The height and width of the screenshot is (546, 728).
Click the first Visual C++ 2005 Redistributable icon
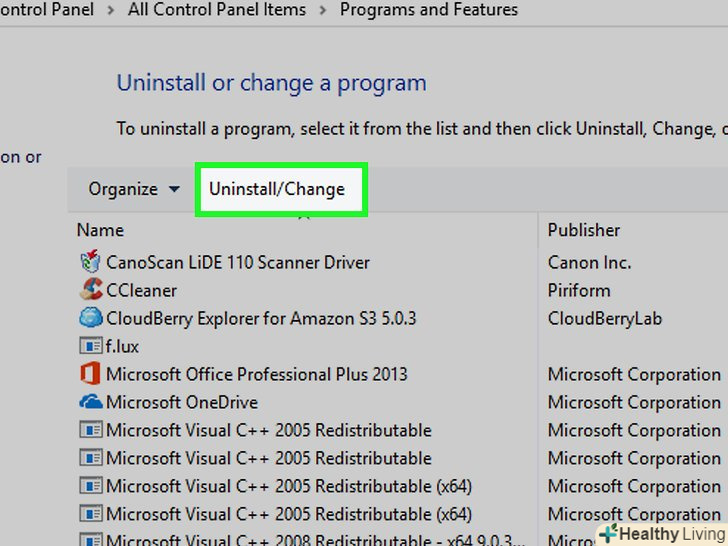tap(90, 430)
